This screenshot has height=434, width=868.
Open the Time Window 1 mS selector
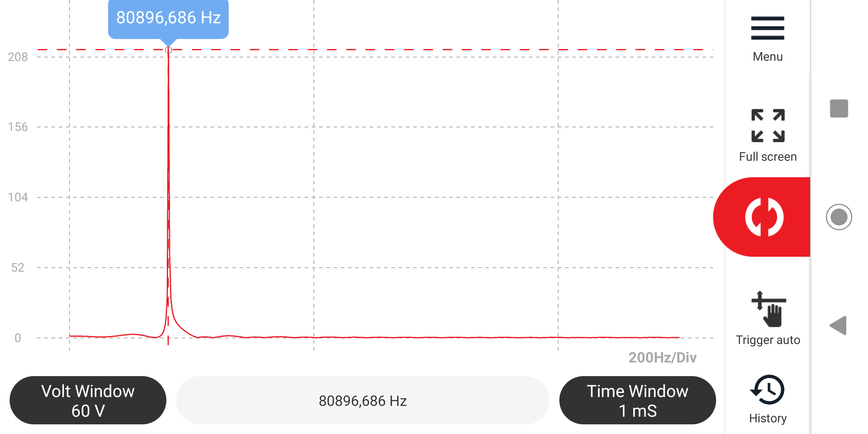pos(637,400)
